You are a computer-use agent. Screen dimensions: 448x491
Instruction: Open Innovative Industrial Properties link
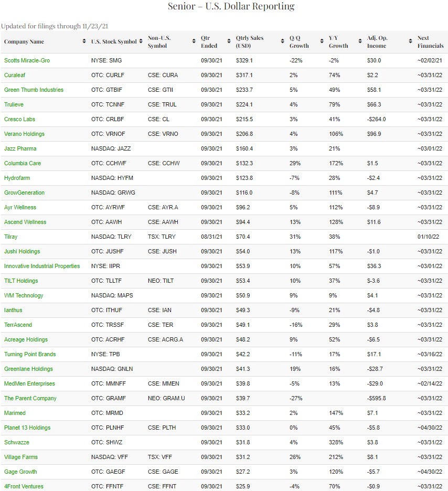point(42,266)
